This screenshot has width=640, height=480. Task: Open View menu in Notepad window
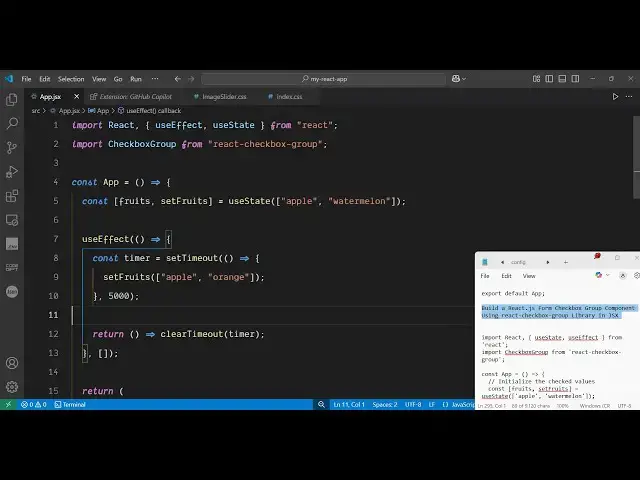click(529, 276)
